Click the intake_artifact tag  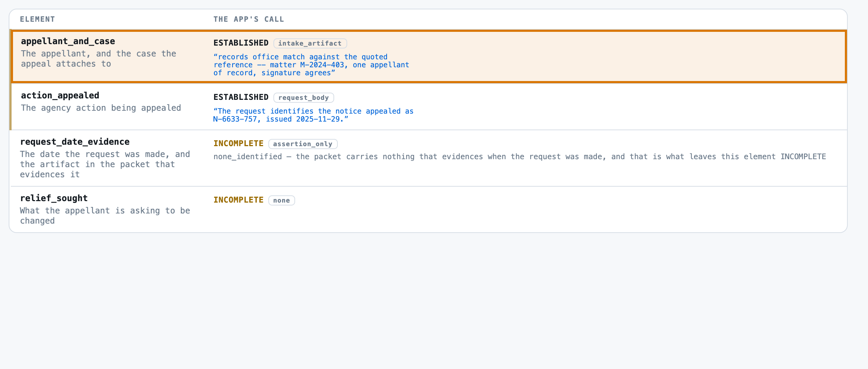click(x=310, y=43)
